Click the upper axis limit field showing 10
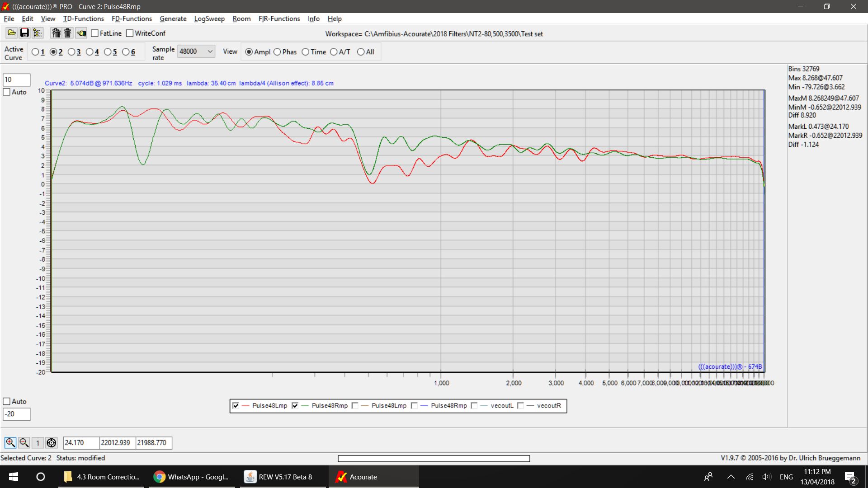Viewport: 868px width, 488px height. 16,80
